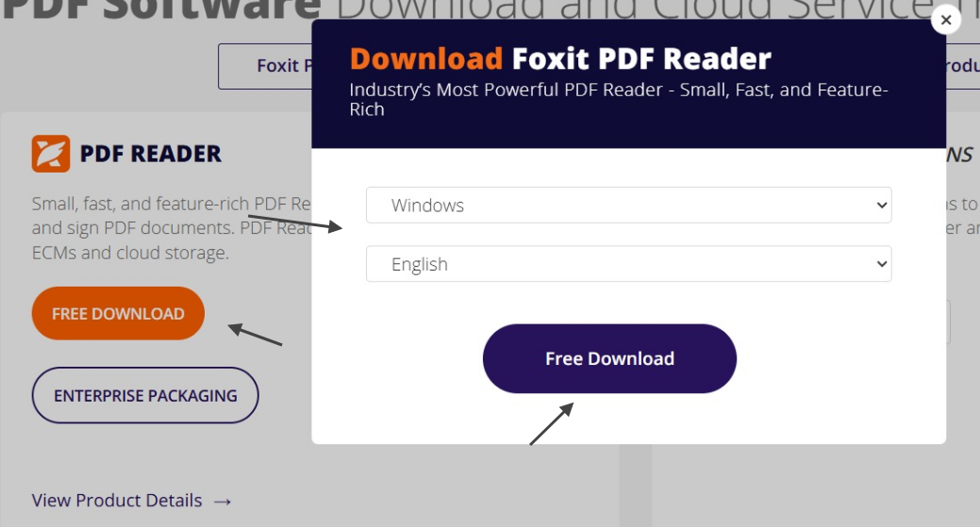
Task: Click the Industry's Most Powerful PDF Reader subtitle
Action: pos(619,99)
